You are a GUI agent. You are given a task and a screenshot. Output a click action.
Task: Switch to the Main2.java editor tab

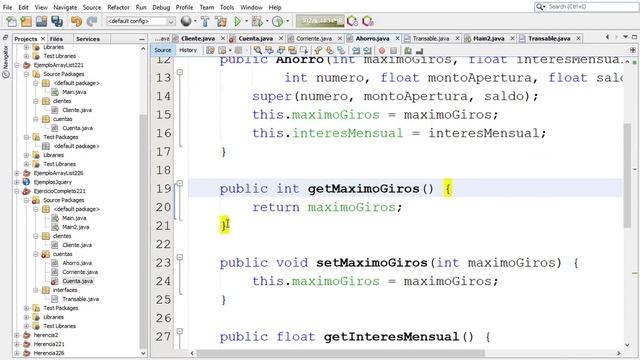tap(489, 38)
